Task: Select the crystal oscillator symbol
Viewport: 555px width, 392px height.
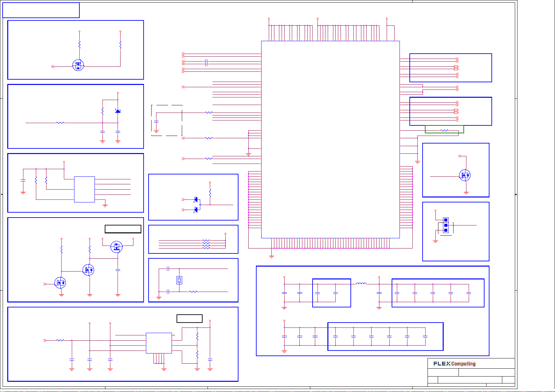Action: [179, 280]
